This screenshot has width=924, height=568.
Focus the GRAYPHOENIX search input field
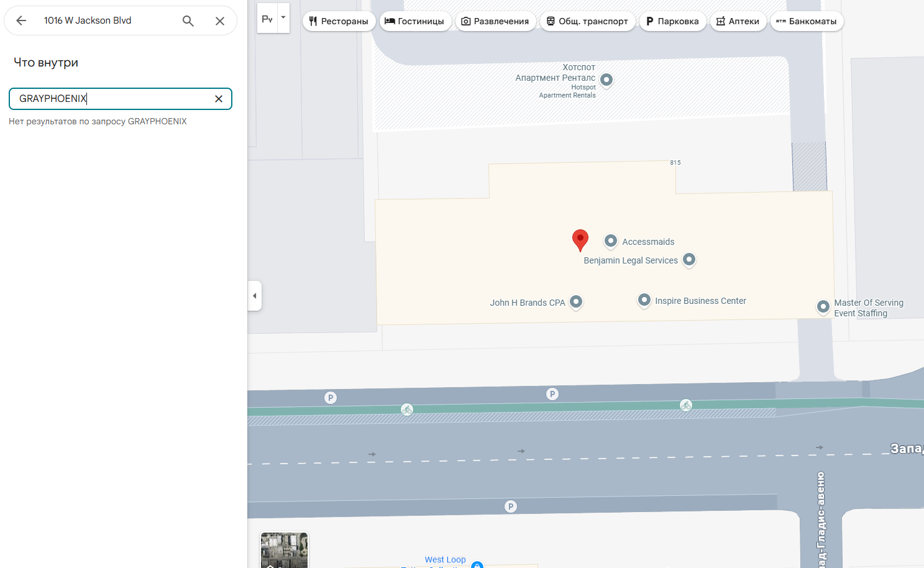pyautogui.click(x=112, y=99)
